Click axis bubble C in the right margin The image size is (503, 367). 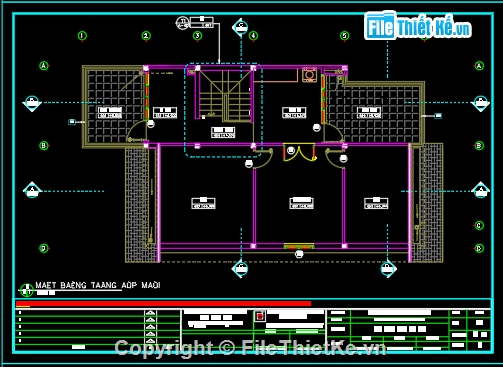pyautogui.click(x=479, y=226)
